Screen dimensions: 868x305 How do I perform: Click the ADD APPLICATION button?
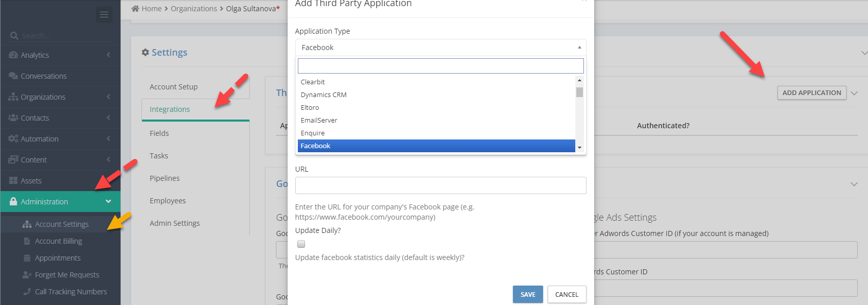coord(812,92)
